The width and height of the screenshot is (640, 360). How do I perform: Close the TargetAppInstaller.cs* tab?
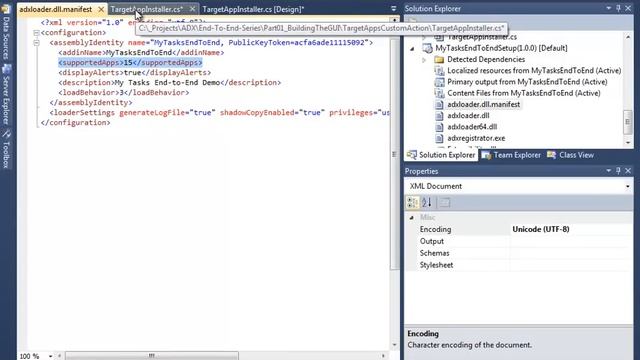pyautogui.click(x=192, y=9)
